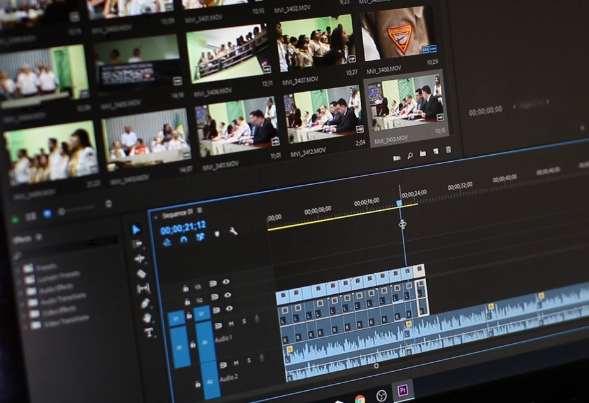Screen dimensions: 589x403
Task: Solo the Audio 1 track
Action: (x=244, y=321)
